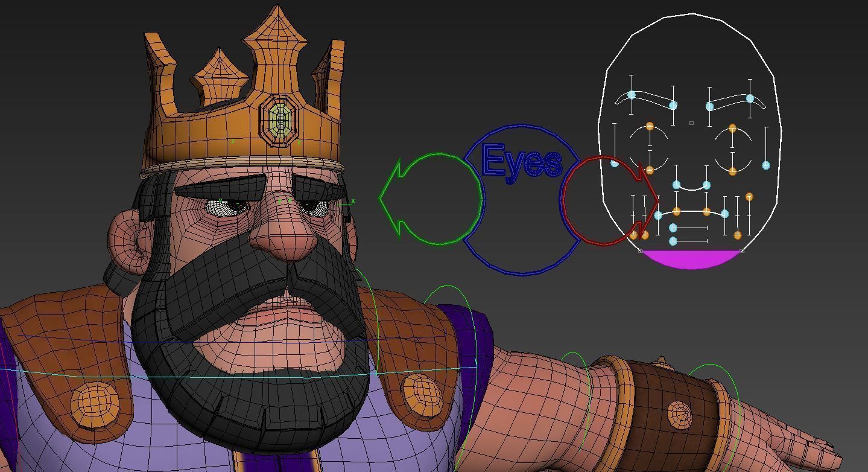
Task: Grab inner brow knob on face panel's right brow
Action: point(710,106)
